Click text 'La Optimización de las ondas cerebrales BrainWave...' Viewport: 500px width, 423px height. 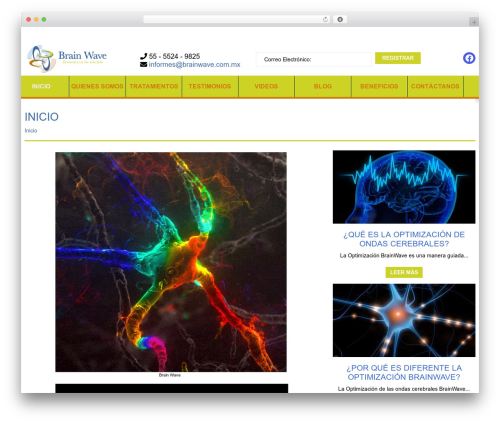(404, 389)
